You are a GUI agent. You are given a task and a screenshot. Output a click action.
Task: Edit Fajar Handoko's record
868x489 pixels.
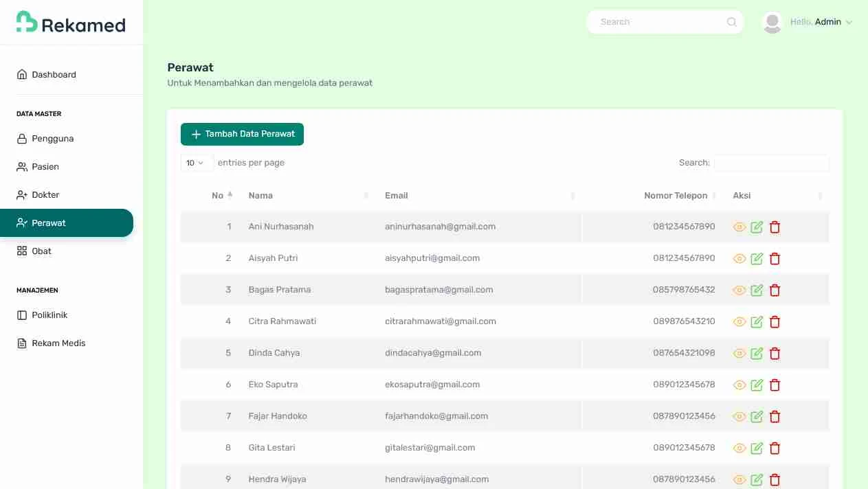757,417
